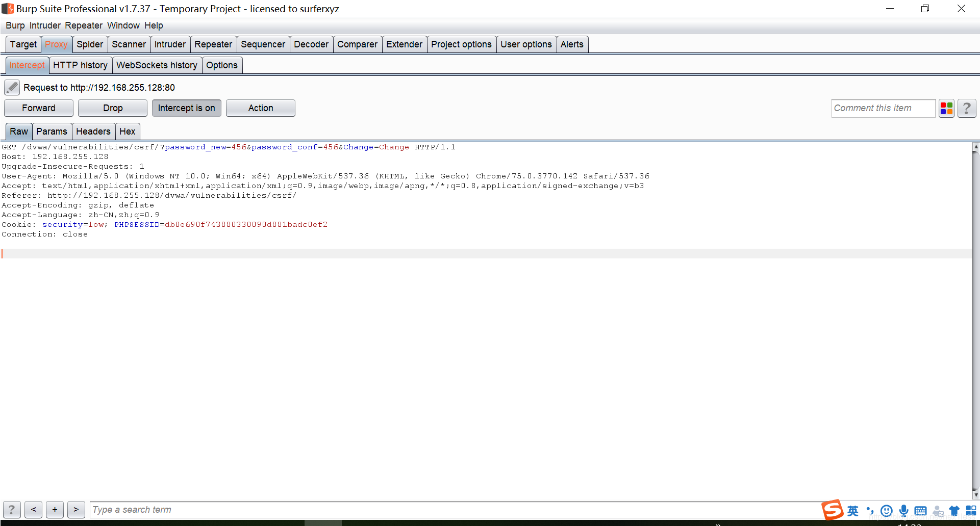Drop the intercepted request
The image size is (980, 526).
point(113,108)
